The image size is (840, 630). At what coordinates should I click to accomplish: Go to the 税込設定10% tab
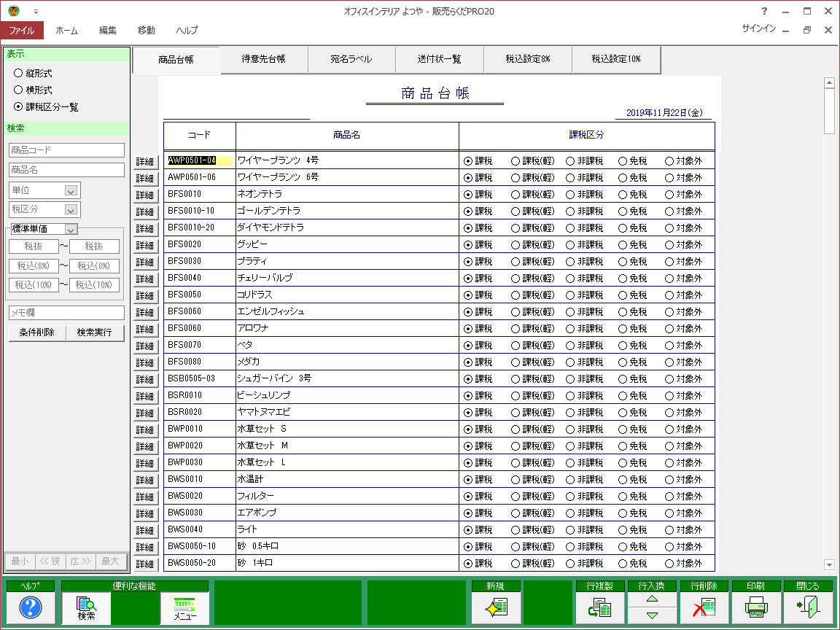pyautogui.click(x=616, y=60)
